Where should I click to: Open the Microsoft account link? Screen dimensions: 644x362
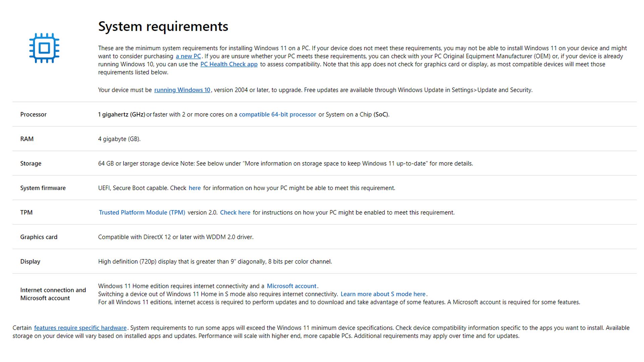click(x=291, y=286)
